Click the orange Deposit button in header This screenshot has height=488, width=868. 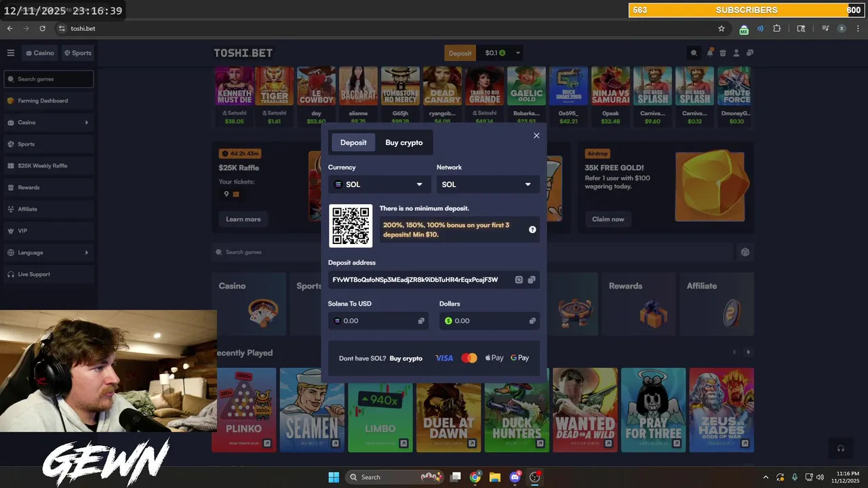point(460,53)
